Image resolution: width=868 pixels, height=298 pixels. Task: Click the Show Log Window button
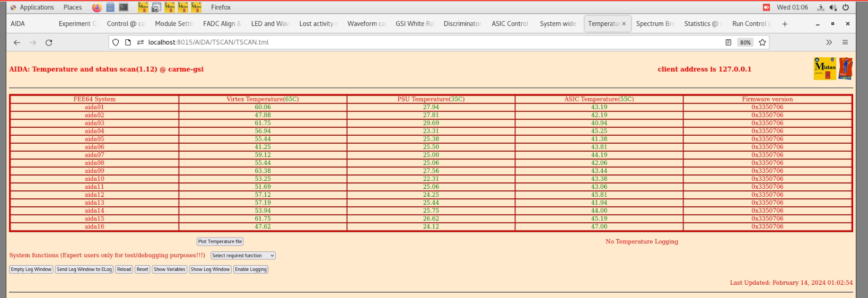click(x=211, y=269)
